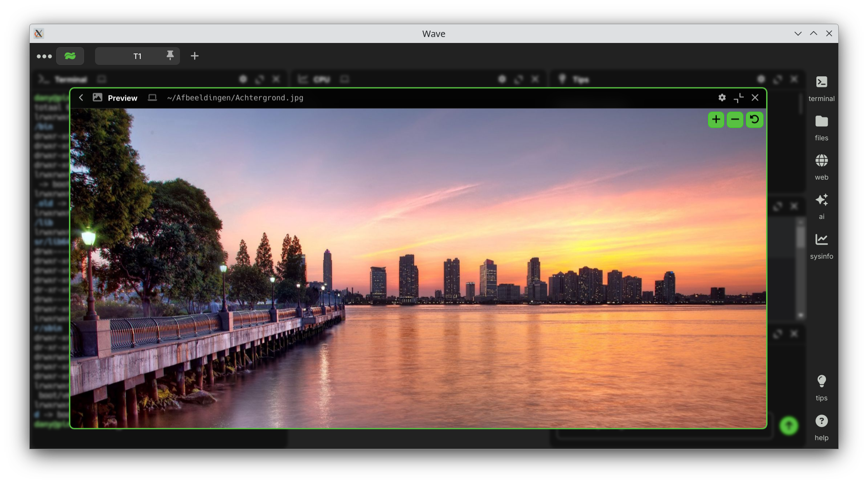Click the local connection laptop icon

pyautogui.click(x=153, y=98)
